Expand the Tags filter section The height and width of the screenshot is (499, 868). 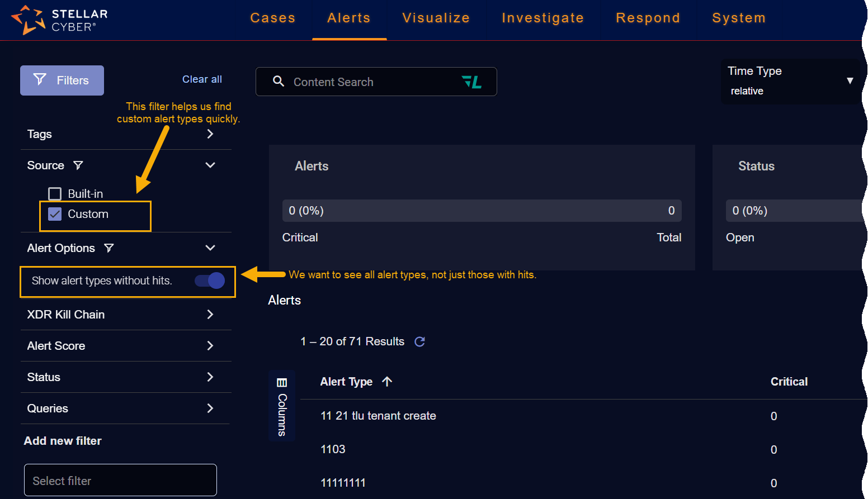[210, 134]
